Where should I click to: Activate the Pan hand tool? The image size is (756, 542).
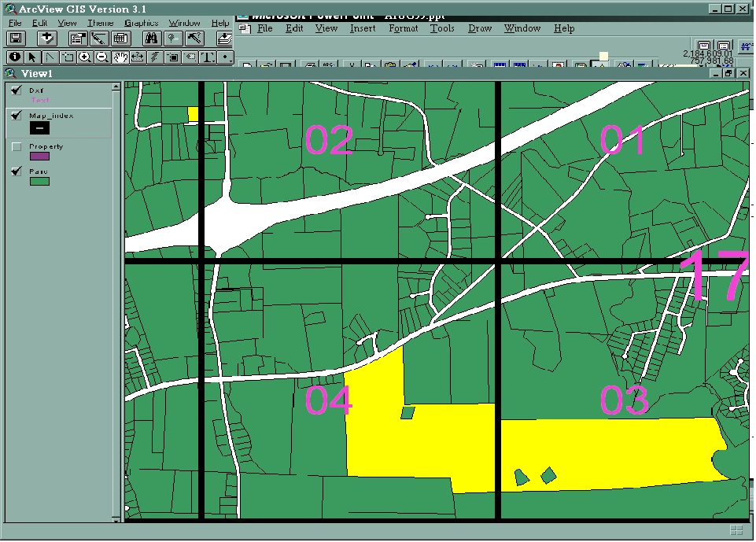[120, 57]
